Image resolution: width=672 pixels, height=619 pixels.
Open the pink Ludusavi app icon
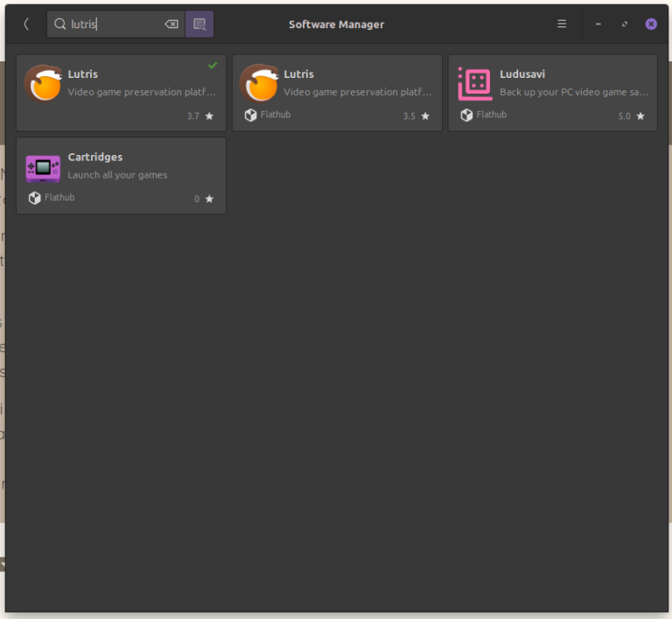pyautogui.click(x=475, y=84)
